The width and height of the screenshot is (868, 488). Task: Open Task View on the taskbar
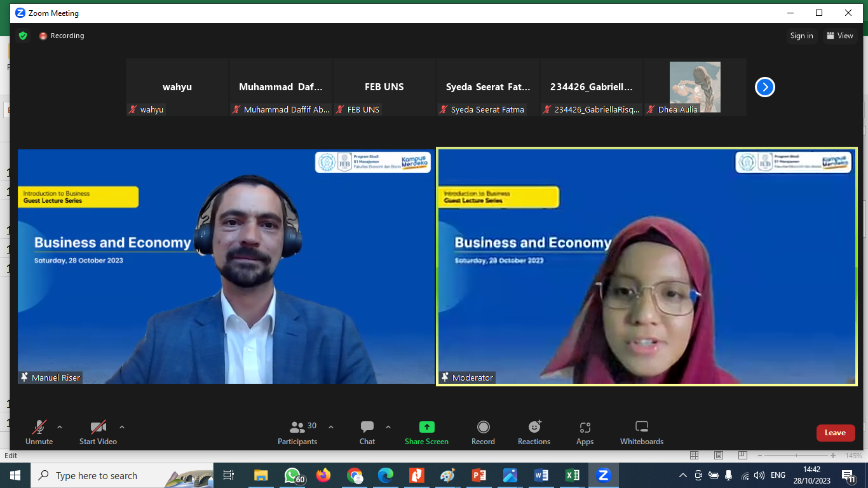click(x=229, y=475)
